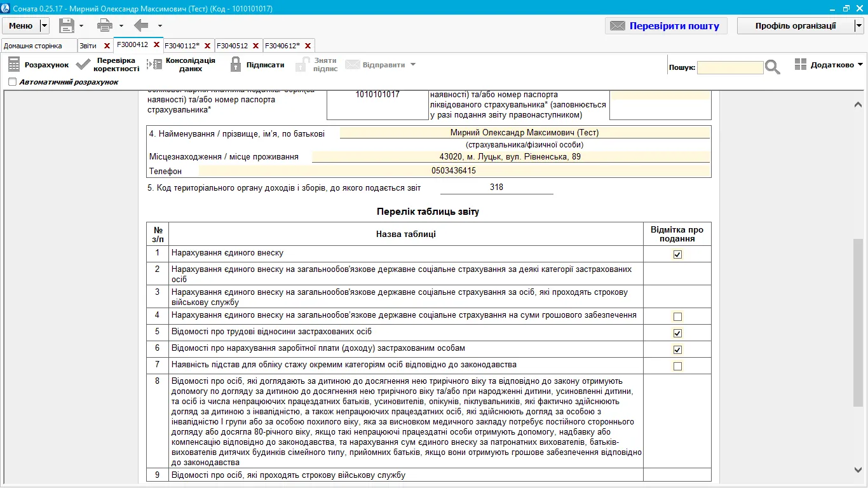
Task: Open print options dropdown arrow
Action: click(x=121, y=26)
